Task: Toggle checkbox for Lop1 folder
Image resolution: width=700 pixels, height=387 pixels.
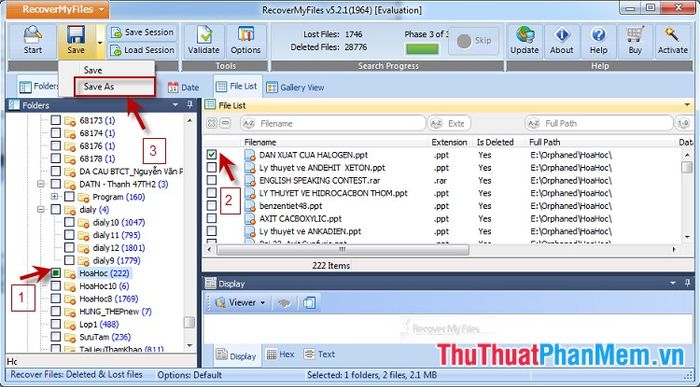Action: pyautogui.click(x=55, y=324)
